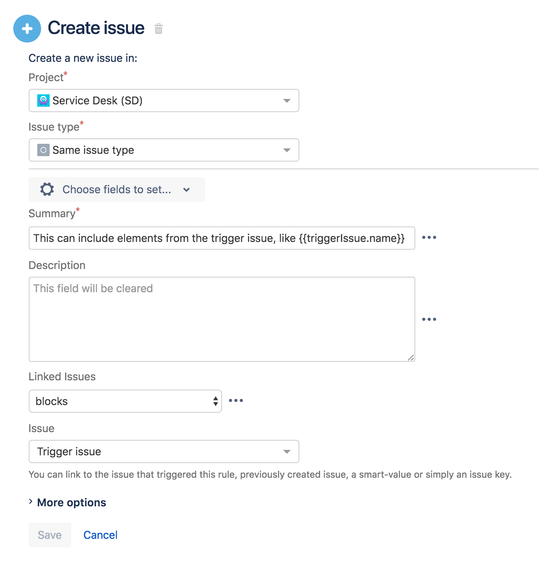Click the Cancel link

pos(100,535)
